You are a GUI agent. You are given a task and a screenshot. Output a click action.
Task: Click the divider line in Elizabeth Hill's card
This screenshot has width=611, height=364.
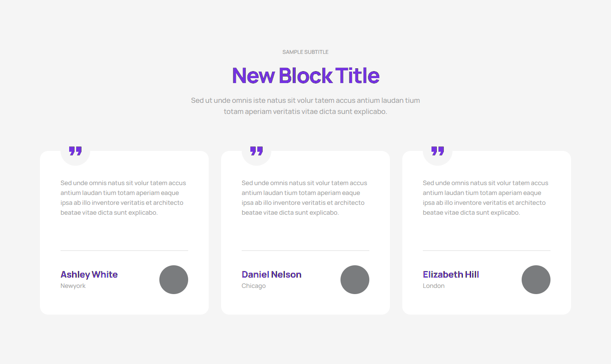coord(487,250)
